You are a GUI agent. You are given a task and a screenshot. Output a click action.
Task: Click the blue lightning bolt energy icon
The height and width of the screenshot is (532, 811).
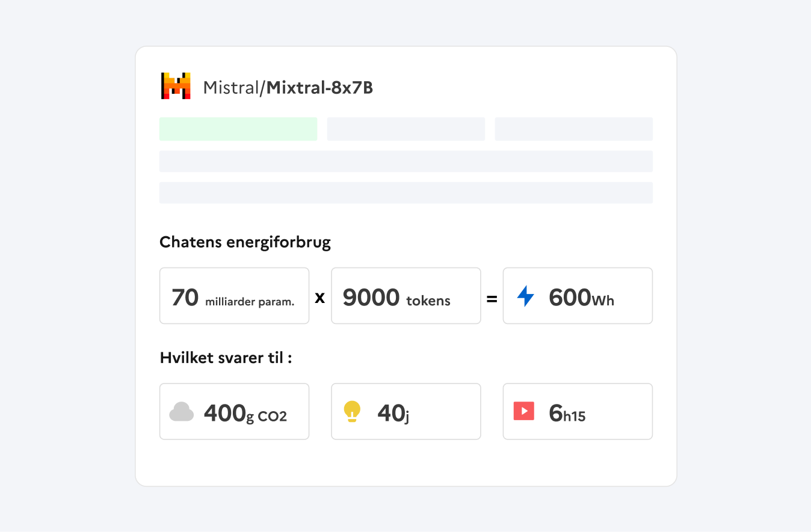click(x=525, y=296)
